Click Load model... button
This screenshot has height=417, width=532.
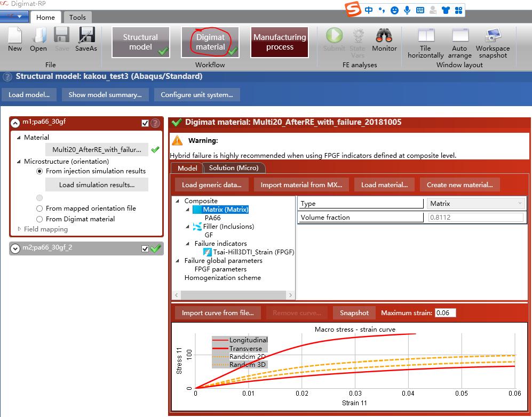tap(29, 95)
